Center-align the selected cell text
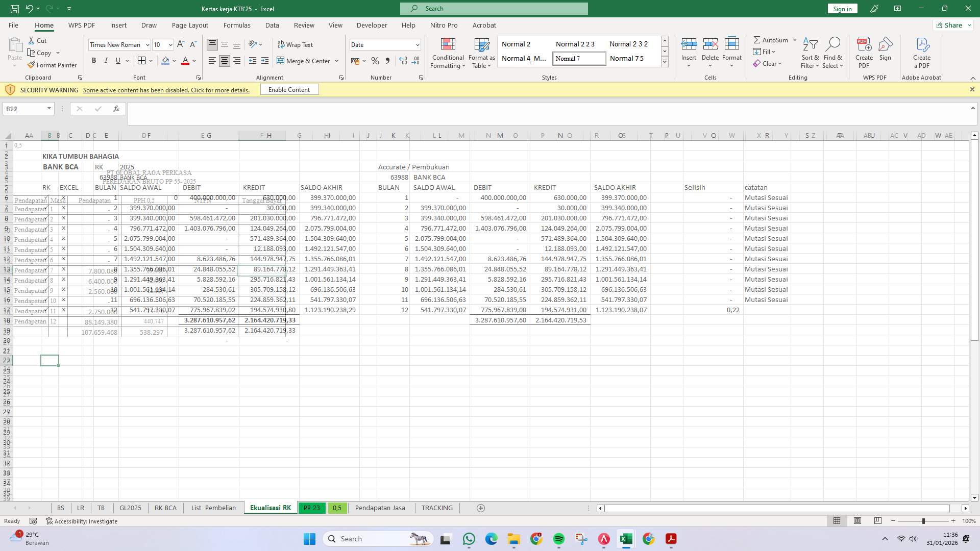The image size is (980, 551). tap(224, 60)
